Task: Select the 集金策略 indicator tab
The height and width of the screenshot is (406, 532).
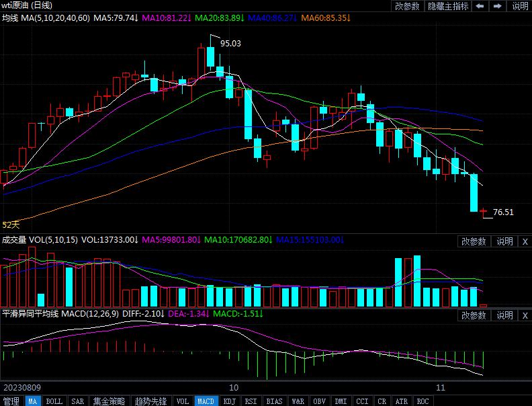Action: 109,401
